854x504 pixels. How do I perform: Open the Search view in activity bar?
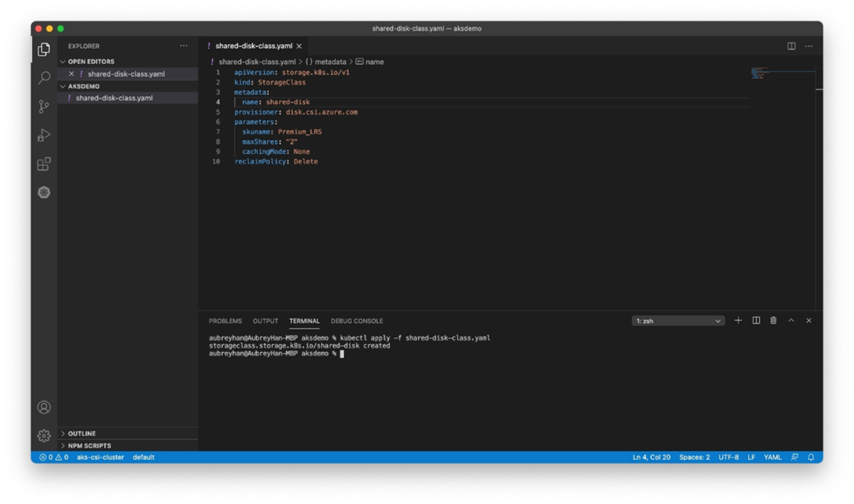click(44, 77)
